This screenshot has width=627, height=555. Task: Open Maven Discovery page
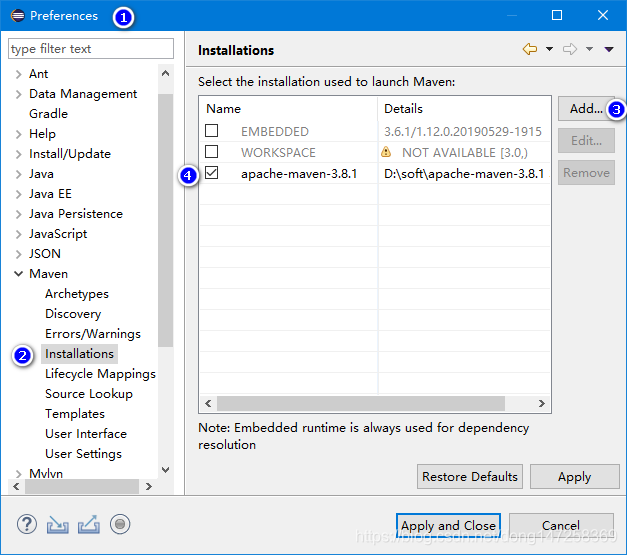(73, 314)
